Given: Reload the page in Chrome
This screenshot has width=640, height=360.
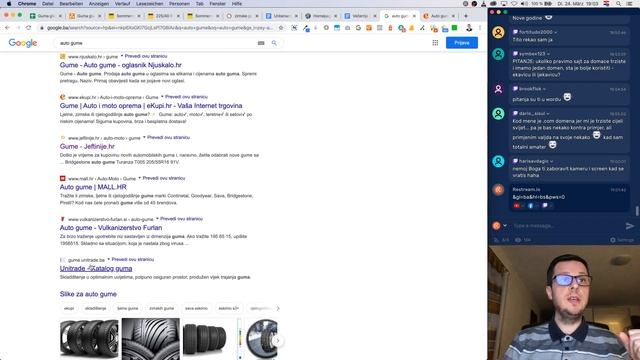Looking at the screenshot, I should tap(28, 28).
